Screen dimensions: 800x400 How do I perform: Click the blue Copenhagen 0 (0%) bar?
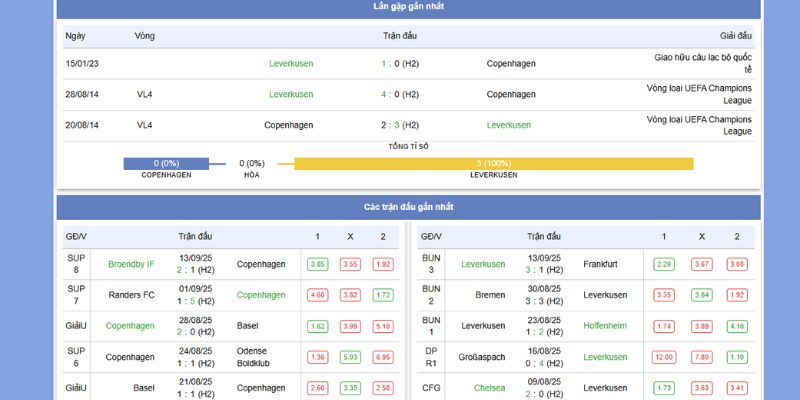coord(166,163)
